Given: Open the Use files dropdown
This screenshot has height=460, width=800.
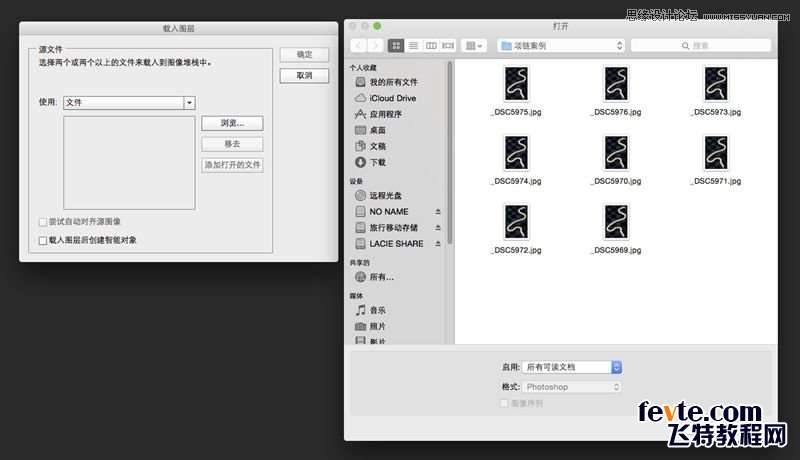Looking at the screenshot, I should point(129,103).
